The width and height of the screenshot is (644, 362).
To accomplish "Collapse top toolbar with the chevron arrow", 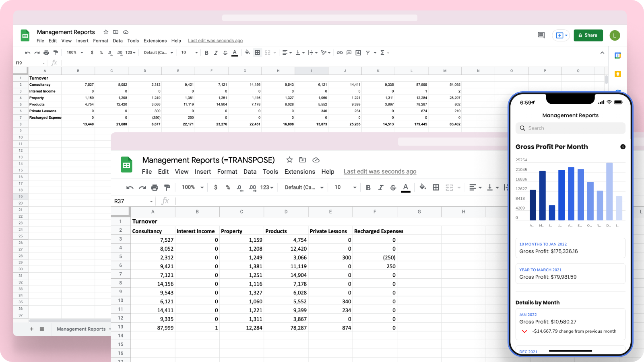I will point(602,53).
